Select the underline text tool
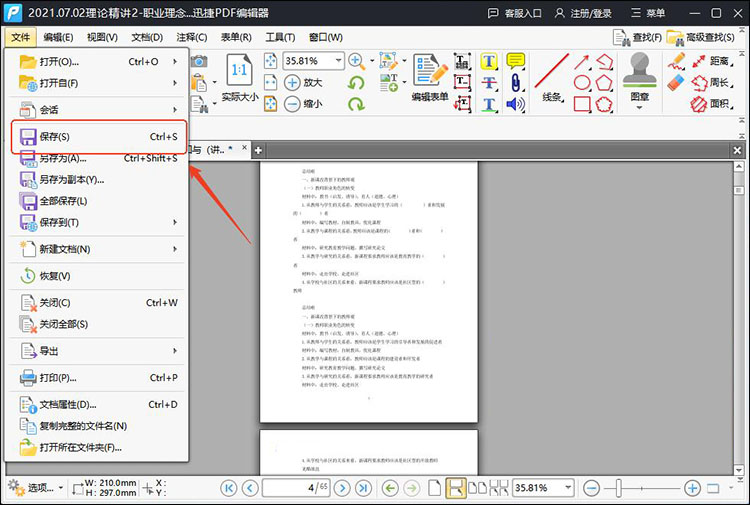Viewport: 750px width, 505px height. click(x=489, y=104)
